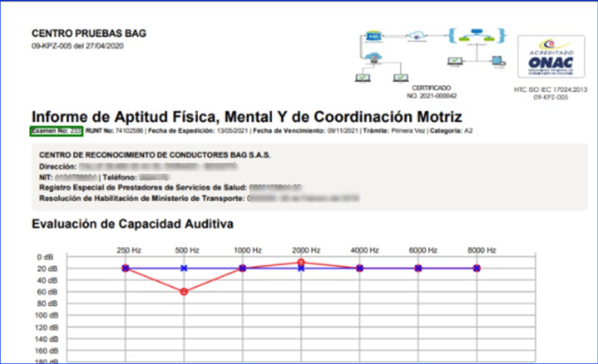The height and width of the screenshot is (364, 598).
Task: Click the 'NTC ISO IEC 17024:2013' text
Action: 551,90
